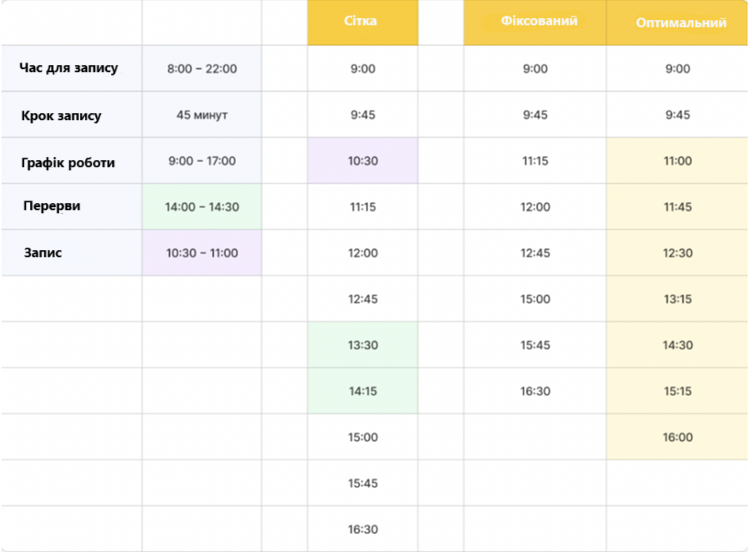Viewport: 750px width, 552px height.
Task: Choose the green 13:30 slot in Сітка
Action: 363,345
